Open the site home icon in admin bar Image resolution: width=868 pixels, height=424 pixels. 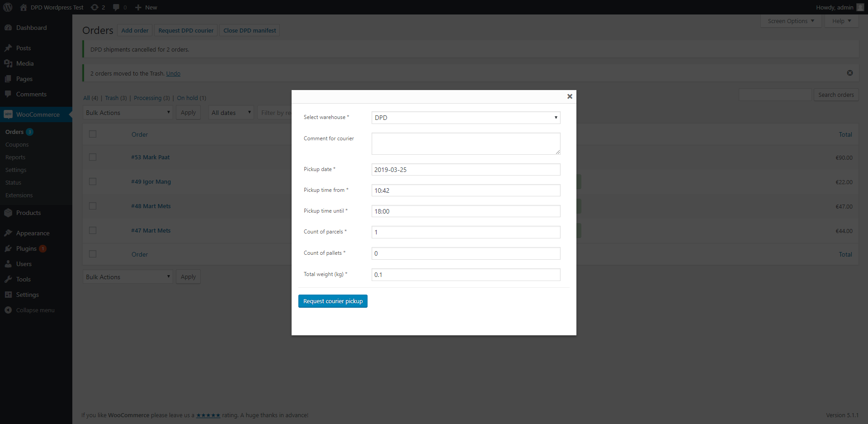tap(24, 7)
